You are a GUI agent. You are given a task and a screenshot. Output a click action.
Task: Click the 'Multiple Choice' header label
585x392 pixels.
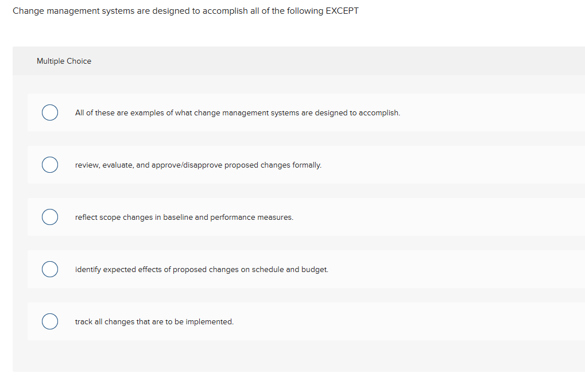click(x=64, y=61)
